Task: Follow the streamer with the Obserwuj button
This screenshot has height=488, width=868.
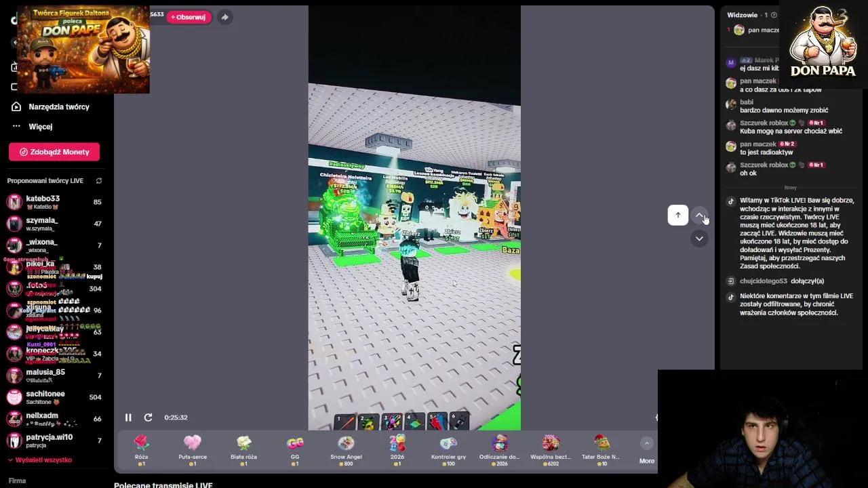Action: pos(189,17)
